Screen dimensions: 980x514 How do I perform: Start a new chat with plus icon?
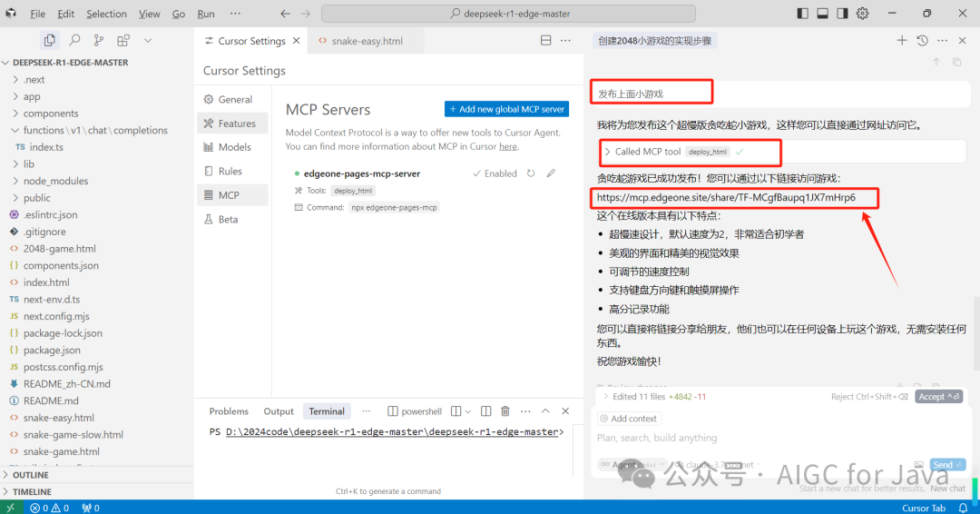[x=901, y=41]
